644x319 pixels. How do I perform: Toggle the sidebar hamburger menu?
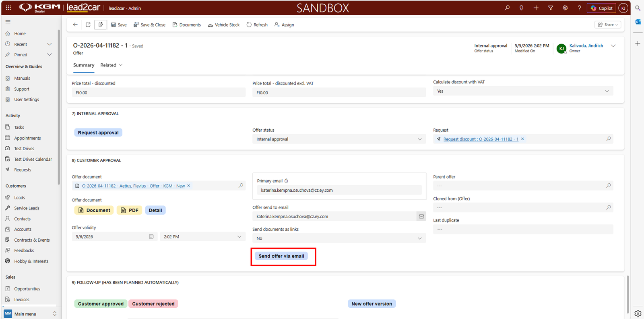pos(8,22)
